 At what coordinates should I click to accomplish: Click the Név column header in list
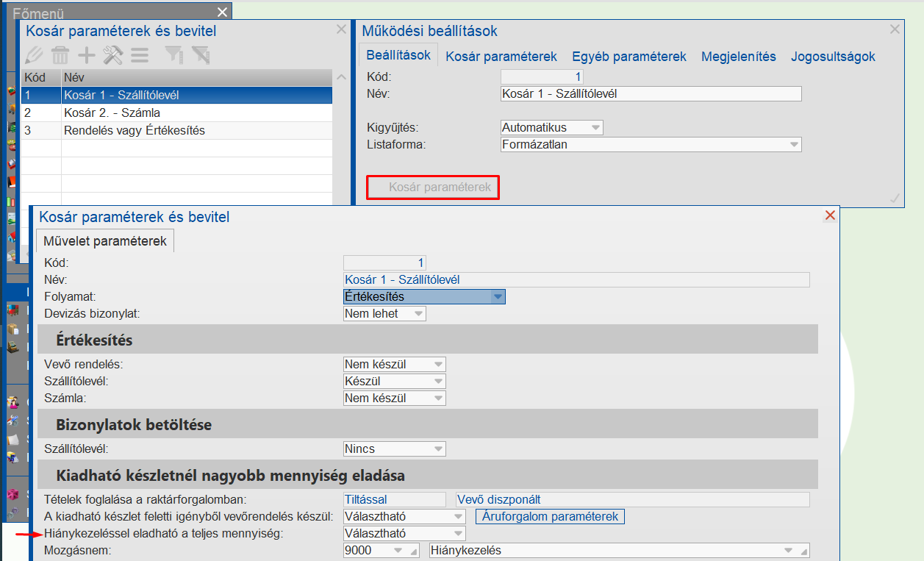(x=196, y=76)
